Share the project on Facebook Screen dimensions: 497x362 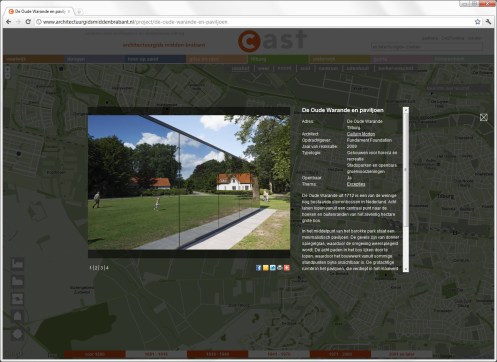click(x=258, y=268)
